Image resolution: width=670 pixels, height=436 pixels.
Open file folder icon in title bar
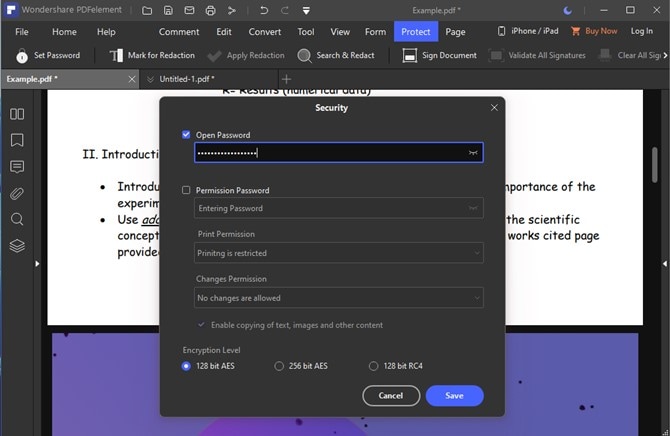[147, 10]
